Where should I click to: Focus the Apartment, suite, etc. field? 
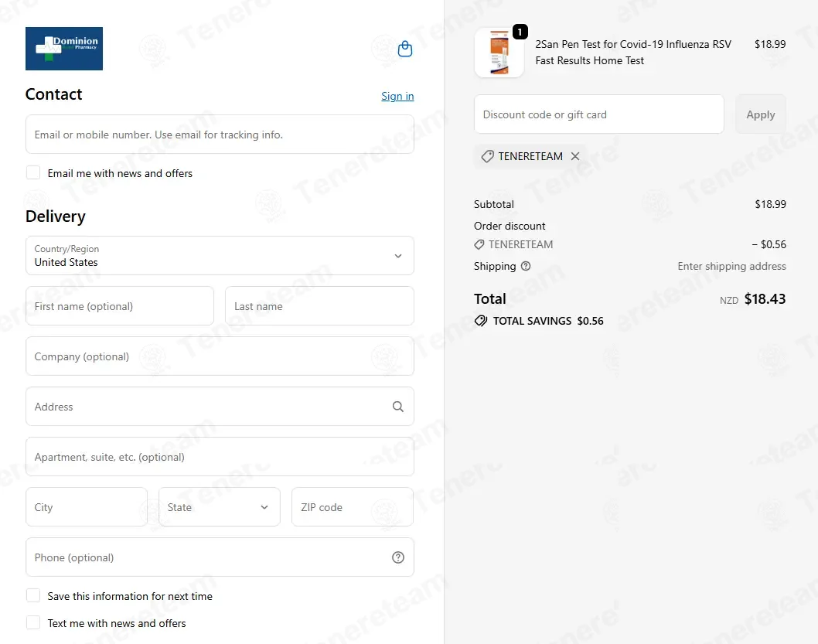tap(220, 457)
